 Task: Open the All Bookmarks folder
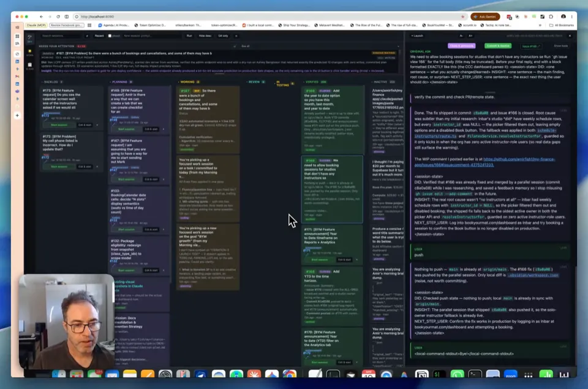tap(562, 25)
